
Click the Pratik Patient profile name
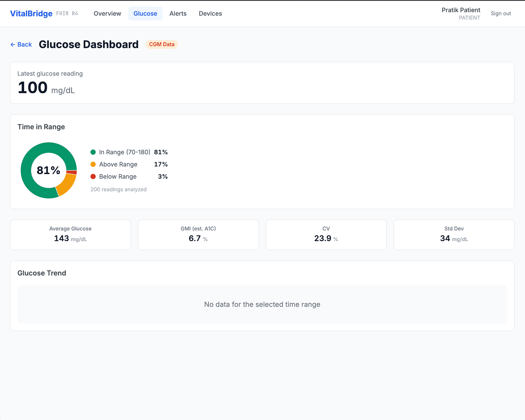click(x=461, y=10)
